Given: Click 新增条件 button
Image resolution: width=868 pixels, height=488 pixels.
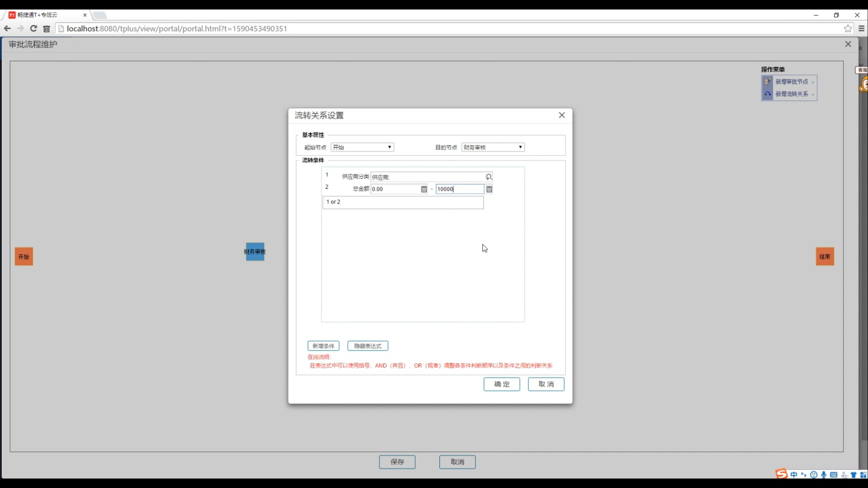Looking at the screenshot, I should (x=323, y=346).
